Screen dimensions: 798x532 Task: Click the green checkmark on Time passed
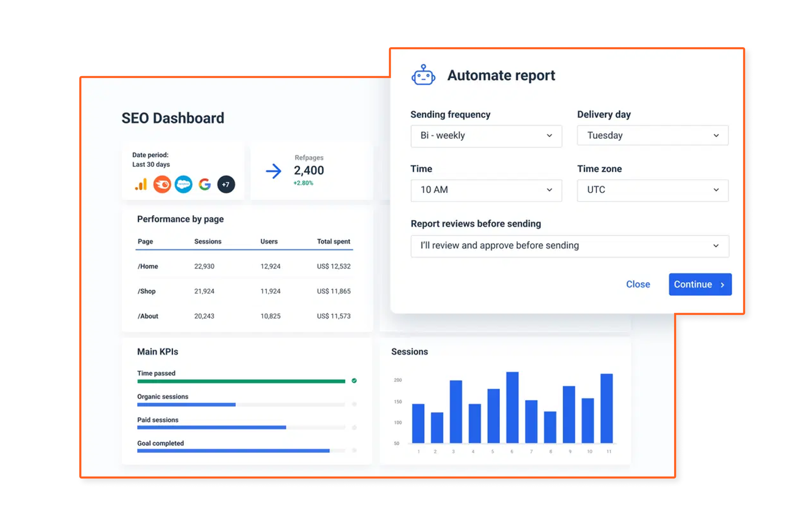pyautogui.click(x=354, y=381)
